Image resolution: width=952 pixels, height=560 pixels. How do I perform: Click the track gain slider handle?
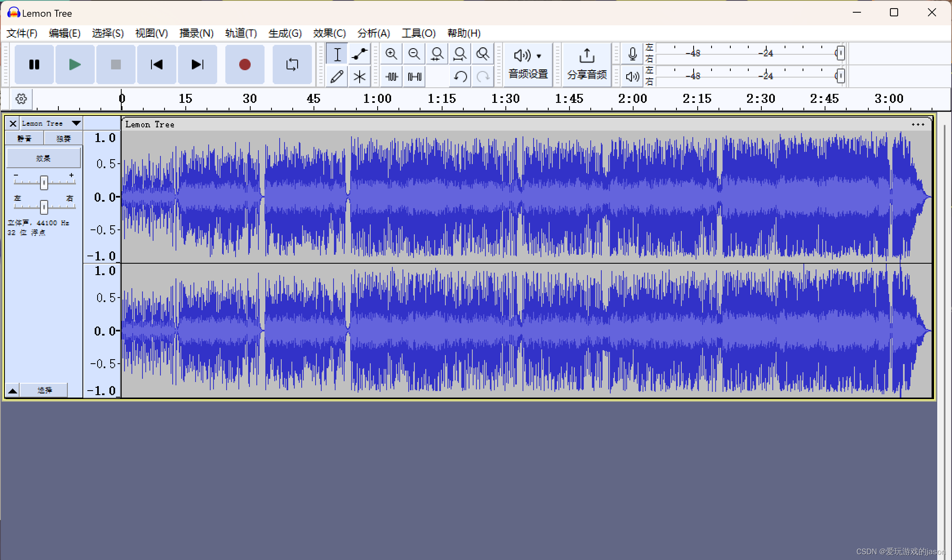(x=44, y=182)
